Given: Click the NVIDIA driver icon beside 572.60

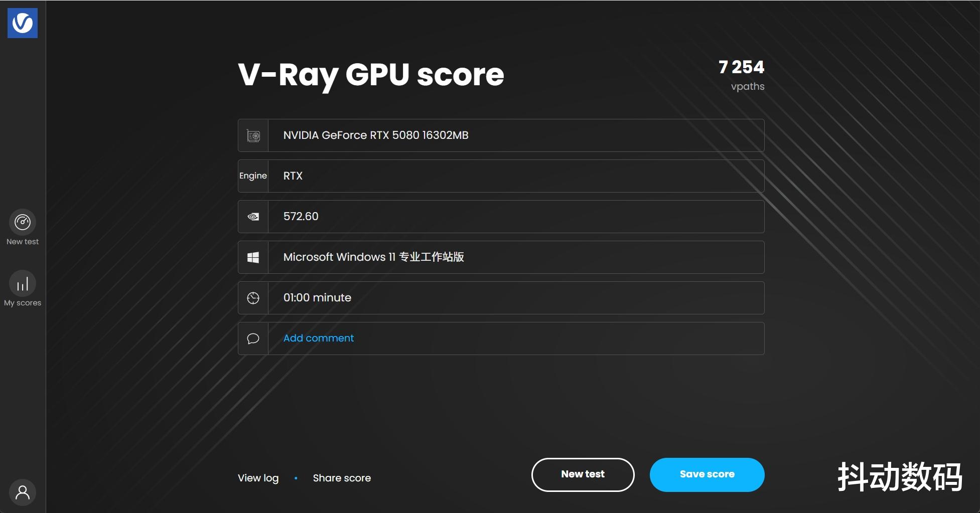Looking at the screenshot, I should tap(253, 217).
